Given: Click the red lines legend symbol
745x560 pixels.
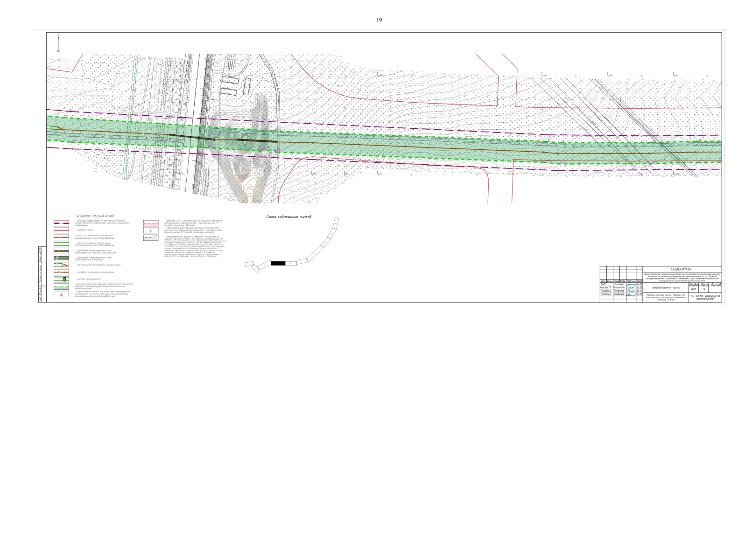Looking at the screenshot, I should [61, 230].
